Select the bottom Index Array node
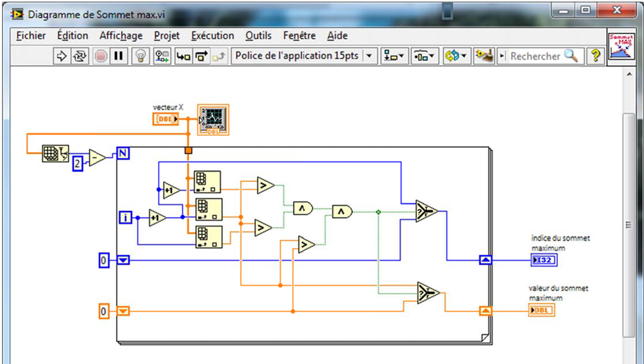Screen dimensions: 644x364 209,237
